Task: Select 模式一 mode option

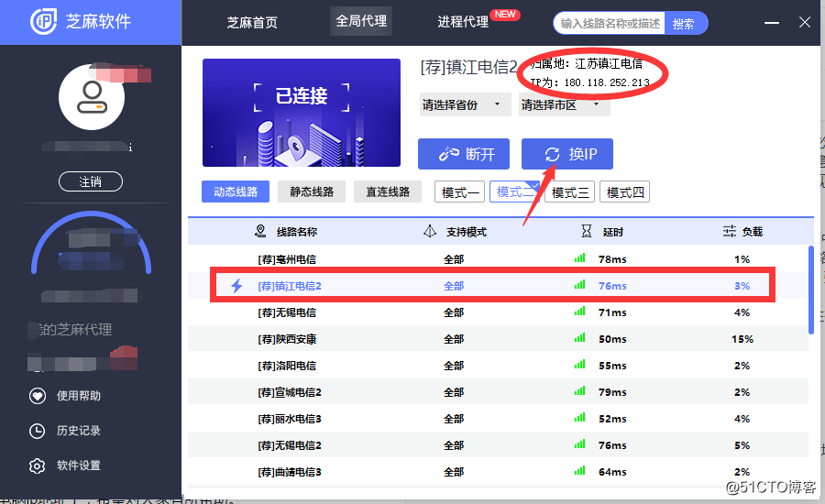Action: pyautogui.click(x=460, y=192)
